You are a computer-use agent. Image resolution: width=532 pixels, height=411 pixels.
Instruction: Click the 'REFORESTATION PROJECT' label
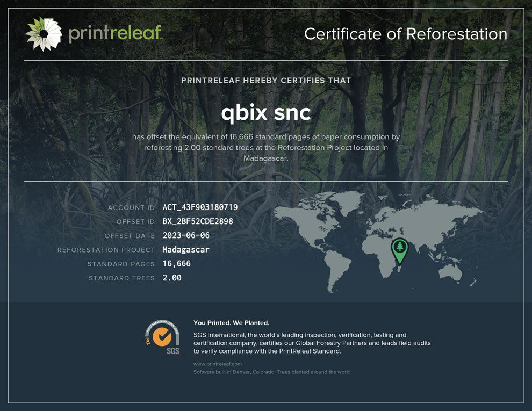[x=106, y=250]
